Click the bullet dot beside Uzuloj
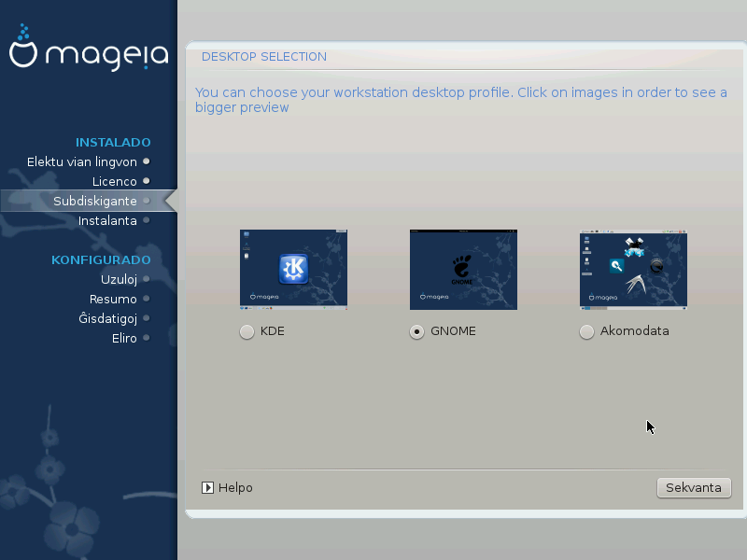Viewport: 747px width, 560px height. [x=147, y=279]
